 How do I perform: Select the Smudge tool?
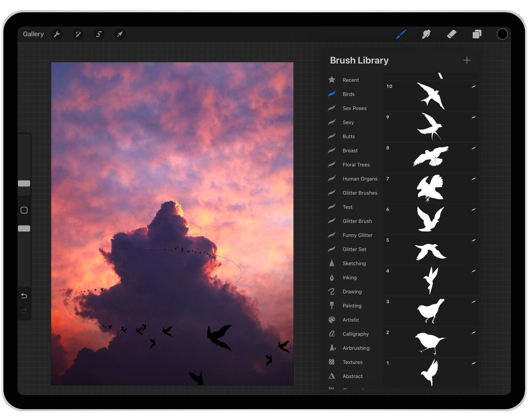tap(426, 34)
